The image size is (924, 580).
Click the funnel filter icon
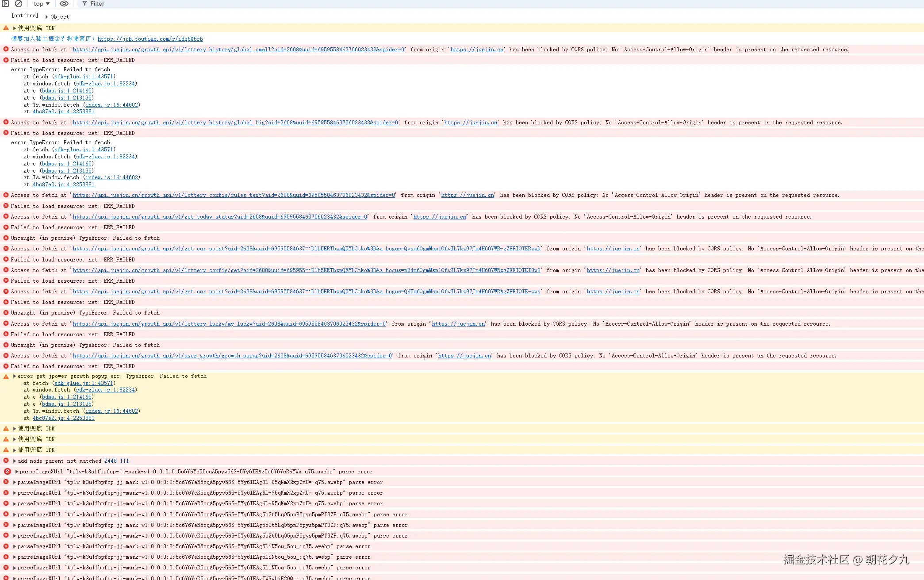[x=84, y=4]
